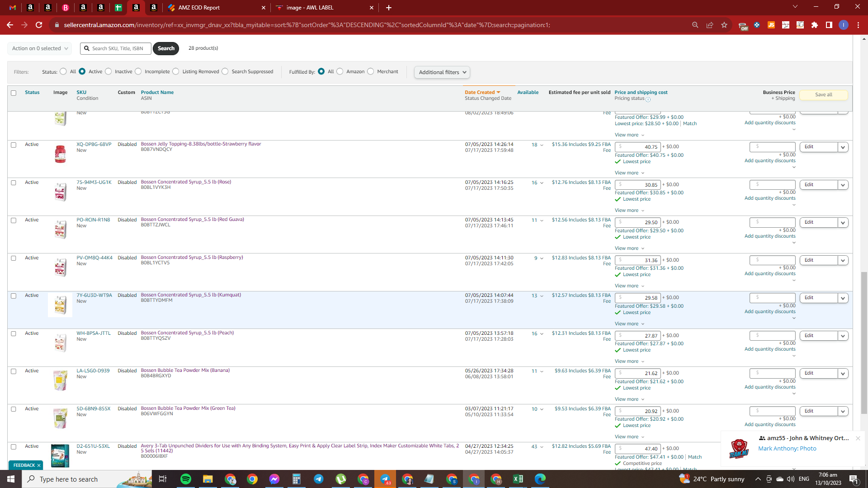Launch Excel from the taskbar
The width and height of the screenshot is (868, 488).
click(x=518, y=479)
